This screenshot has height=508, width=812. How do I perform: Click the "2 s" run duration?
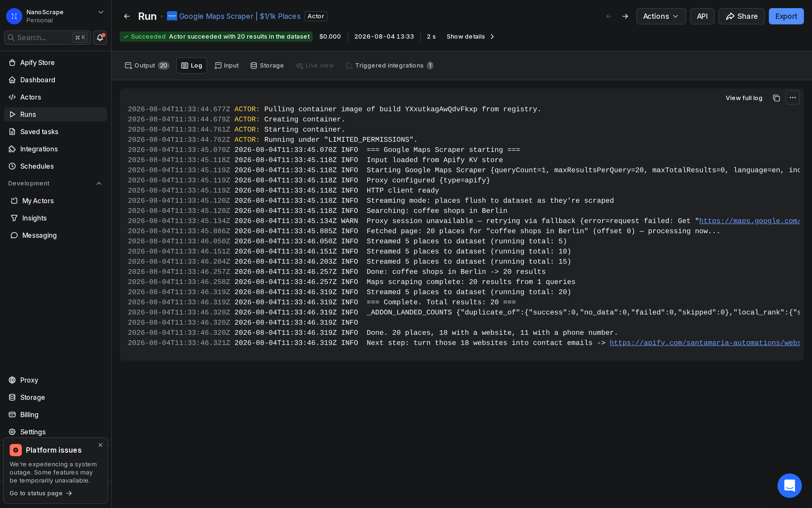431,37
